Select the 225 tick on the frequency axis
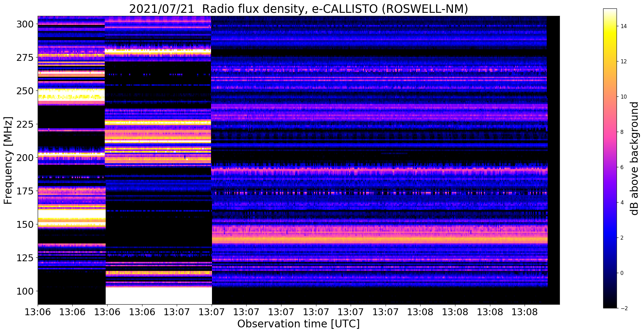This screenshot has height=333, width=644. (x=26, y=124)
